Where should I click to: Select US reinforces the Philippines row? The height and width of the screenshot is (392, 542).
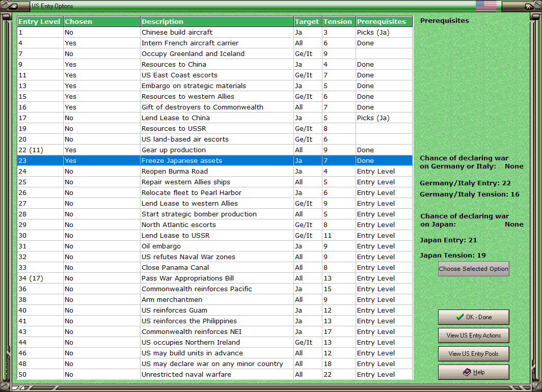pyautogui.click(x=215, y=321)
